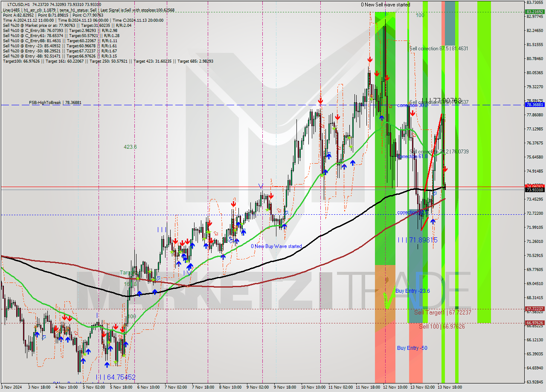This screenshot has width=546, height=392.
Task: Click the 76.37675 price axis value
Action: pyautogui.click(x=534, y=143)
